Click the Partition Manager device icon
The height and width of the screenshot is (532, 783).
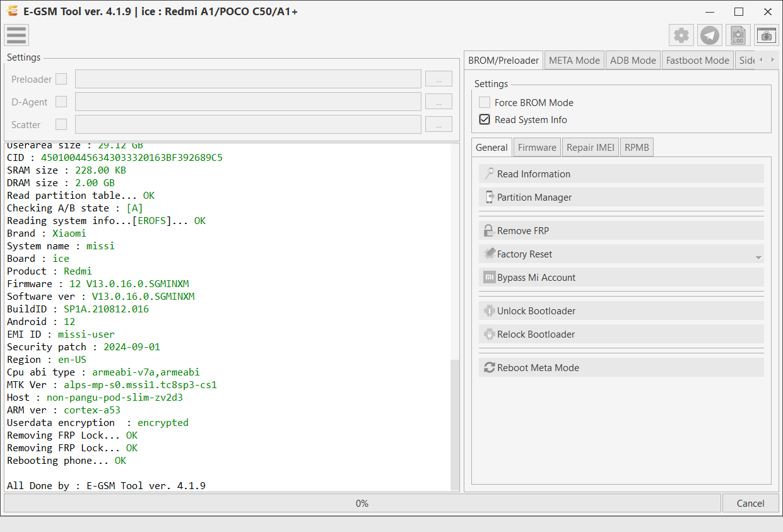[489, 197]
